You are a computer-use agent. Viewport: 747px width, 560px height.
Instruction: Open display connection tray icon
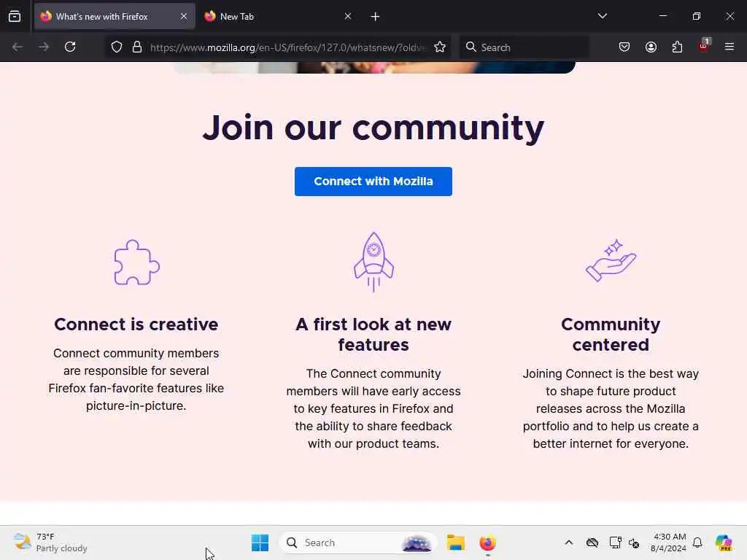(x=615, y=542)
